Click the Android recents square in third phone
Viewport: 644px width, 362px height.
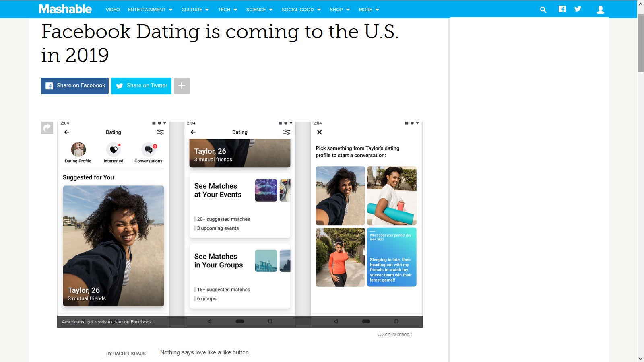396,321
